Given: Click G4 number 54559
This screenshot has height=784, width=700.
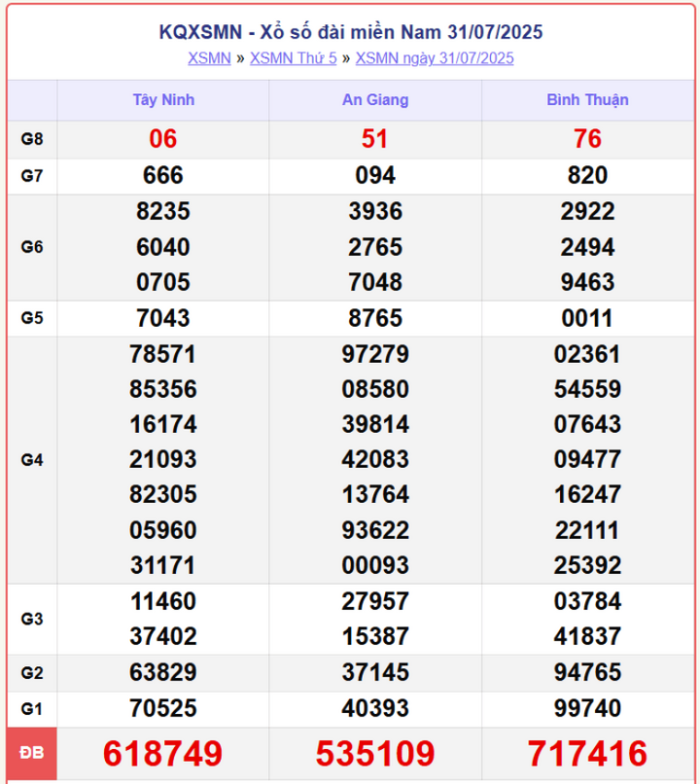Looking at the screenshot, I should click(x=587, y=389).
